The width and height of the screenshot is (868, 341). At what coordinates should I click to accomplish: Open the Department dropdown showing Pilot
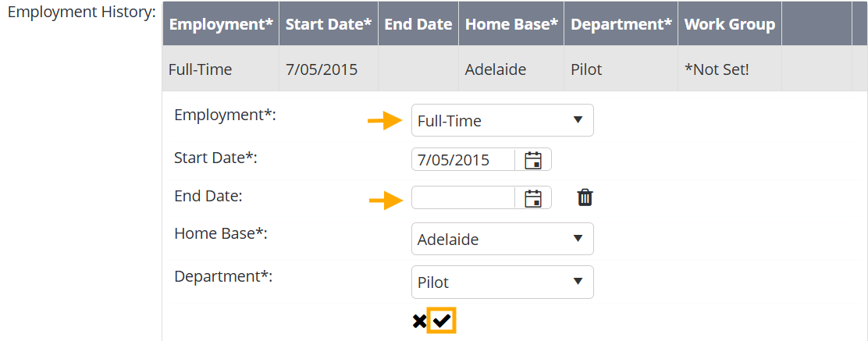(502, 282)
